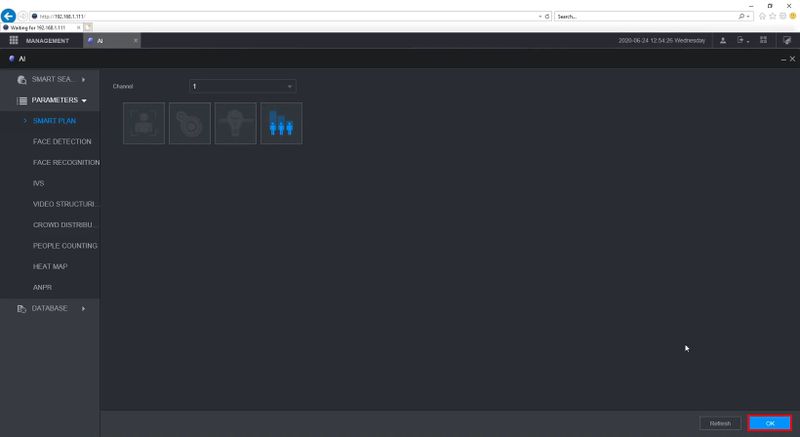
Task: Open the user account icon
Action: click(723, 40)
